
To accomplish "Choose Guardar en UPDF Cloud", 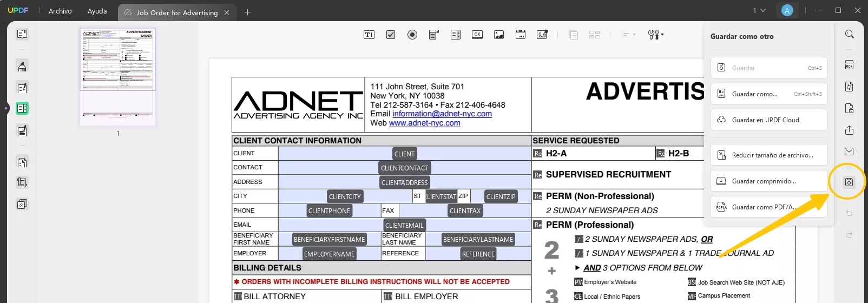I will click(768, 120).
